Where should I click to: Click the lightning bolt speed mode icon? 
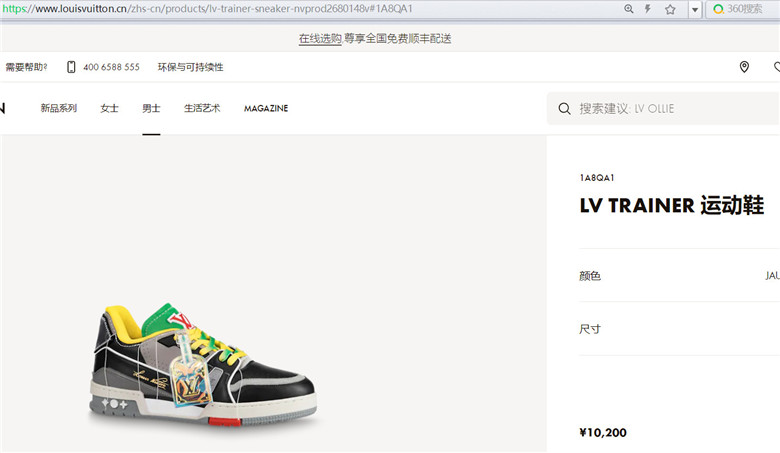(648, 9)
